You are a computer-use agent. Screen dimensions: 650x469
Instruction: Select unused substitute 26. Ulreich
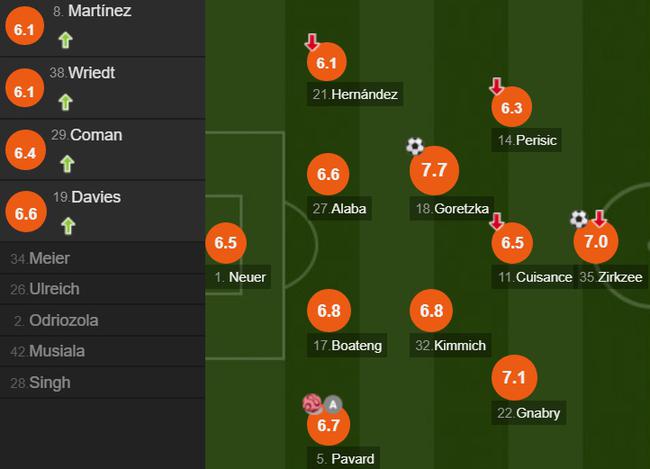coord(102,289)
